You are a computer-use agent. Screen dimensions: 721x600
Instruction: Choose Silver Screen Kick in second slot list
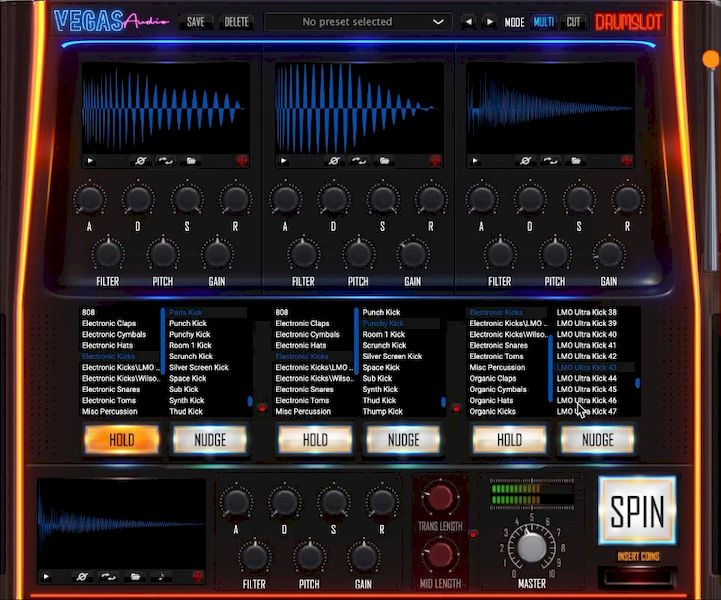click(x=392, y=357)
